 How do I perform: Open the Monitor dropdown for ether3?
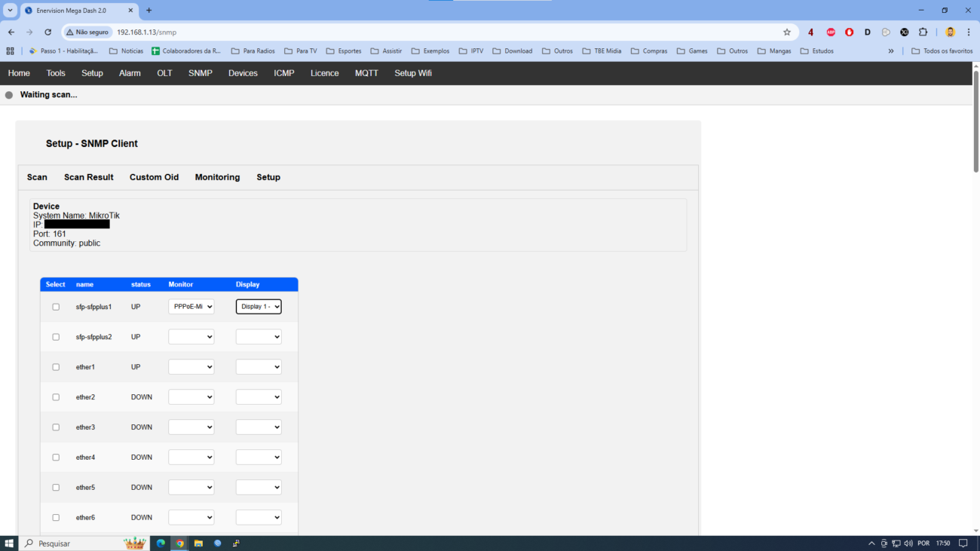(x=191, y=427)
